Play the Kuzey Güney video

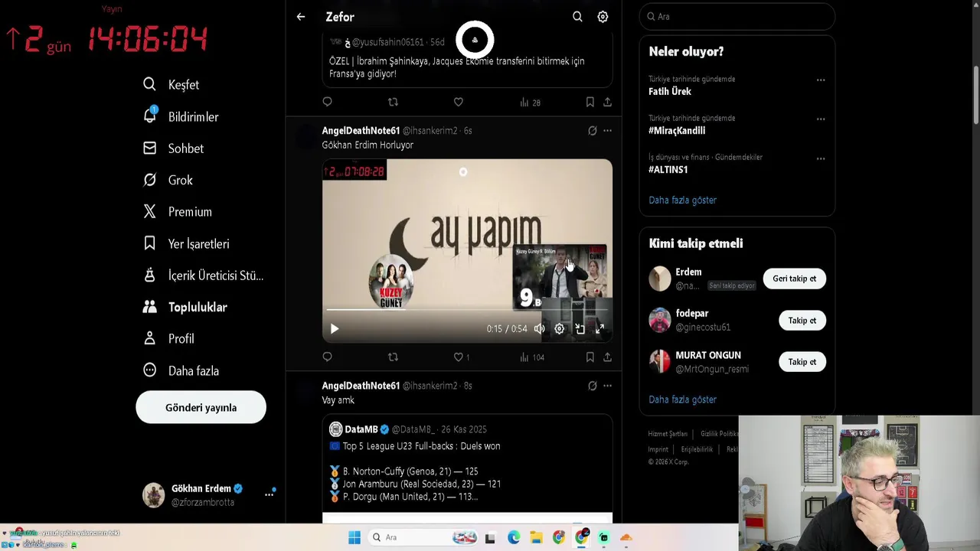[x=334, y=329]
